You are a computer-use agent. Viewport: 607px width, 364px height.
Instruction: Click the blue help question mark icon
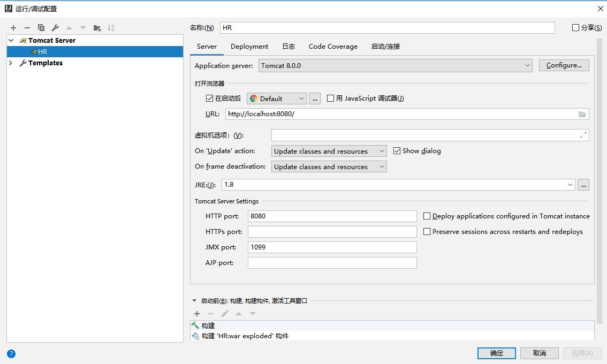tap(11, 353)
